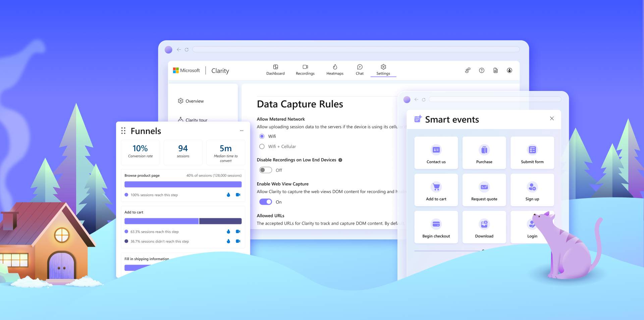Open heatmap for 63.3% sessions reach step
Image resolution: width=644 pixels, height=320 pixels.
[x=228, y=231]
